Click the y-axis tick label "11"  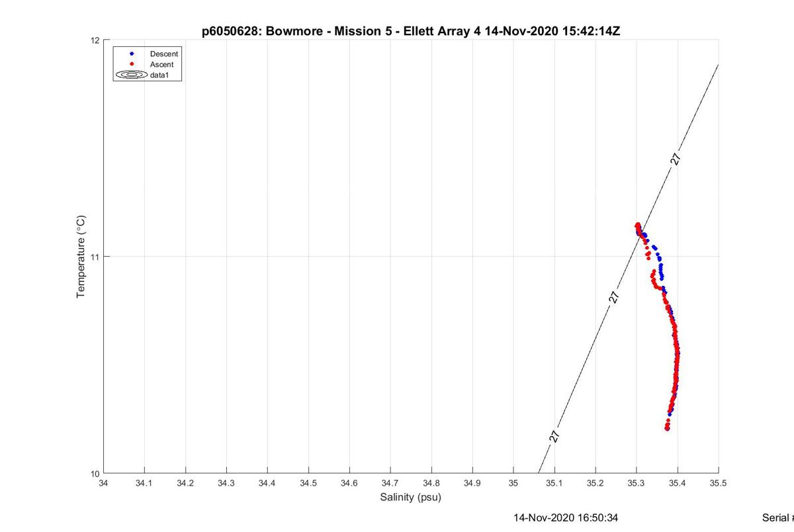pos(95,257)
